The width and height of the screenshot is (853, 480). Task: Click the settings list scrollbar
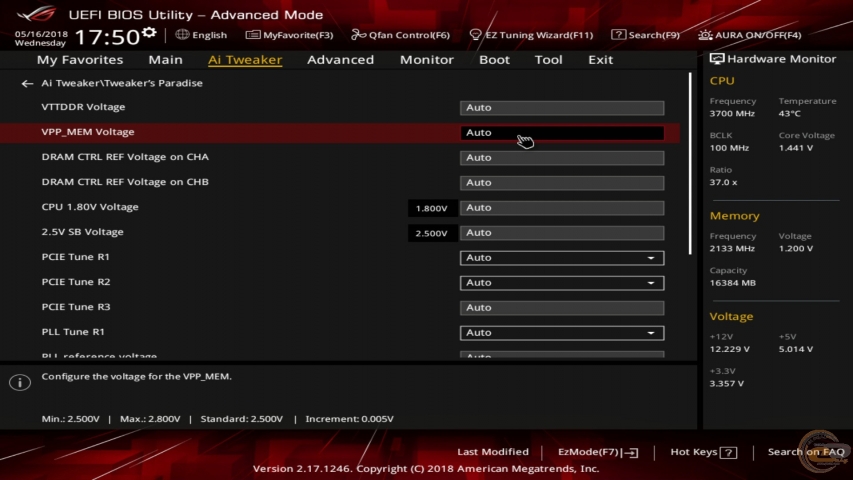click(690, 163)
